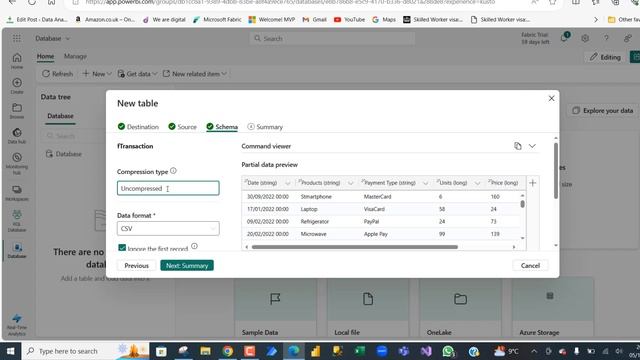Open Google Chrome from the taskbar

click(x=227, y=351)
